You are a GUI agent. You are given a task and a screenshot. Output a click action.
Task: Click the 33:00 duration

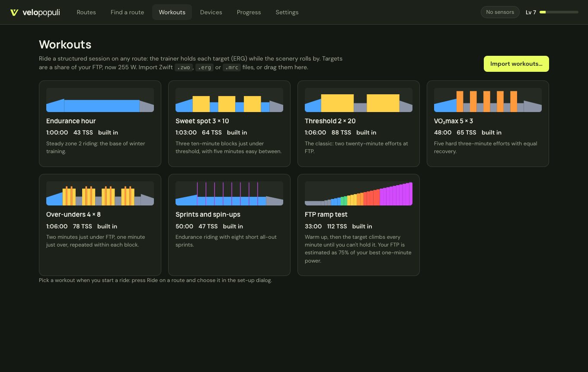313,226
